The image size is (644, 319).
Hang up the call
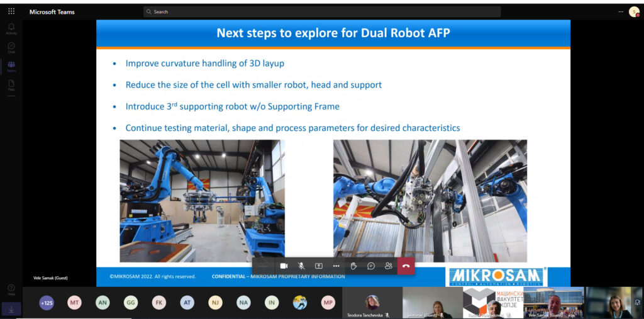(406, 266)
